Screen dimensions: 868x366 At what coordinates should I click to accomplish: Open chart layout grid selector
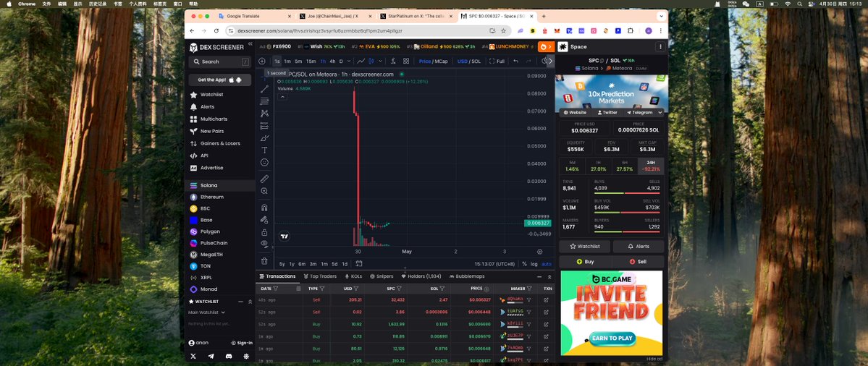pos(406,61)
